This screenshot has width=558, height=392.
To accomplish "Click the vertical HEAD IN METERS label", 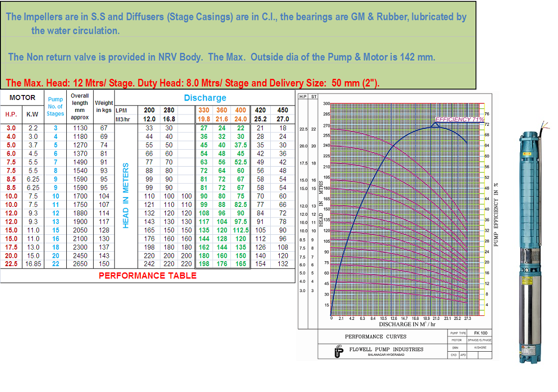I will [x=125, y=196].
